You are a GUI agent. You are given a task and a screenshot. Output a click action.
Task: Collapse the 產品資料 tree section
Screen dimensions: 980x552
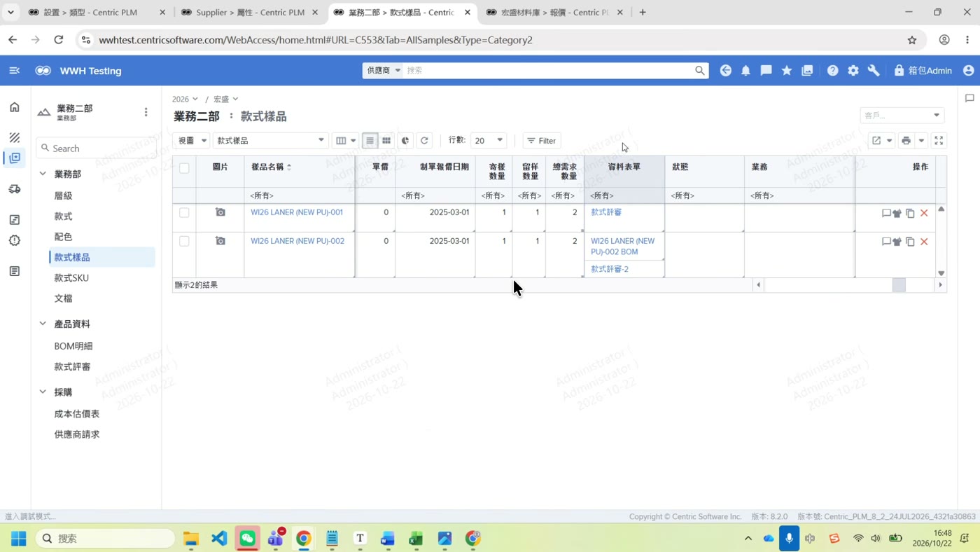pos(43,324)
